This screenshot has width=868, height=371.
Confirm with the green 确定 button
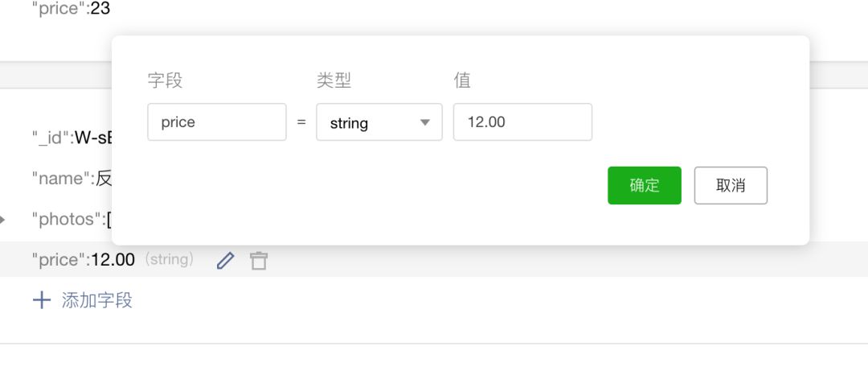coord(645,185)
